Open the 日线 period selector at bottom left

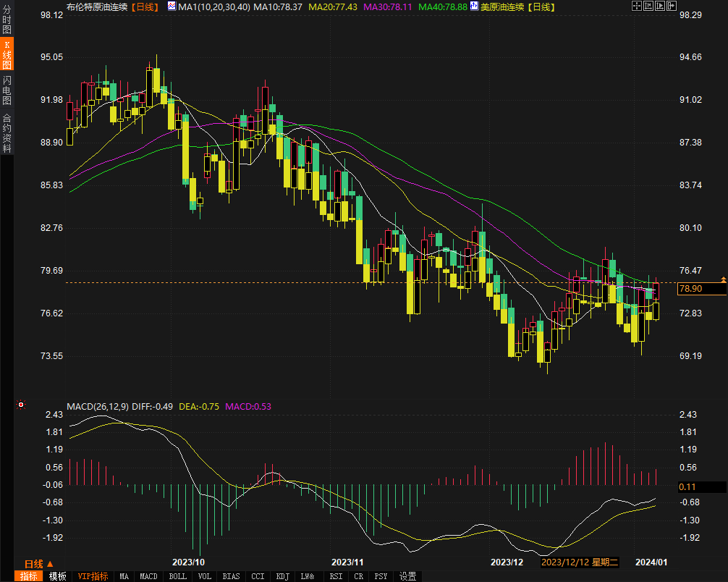(33, 564)
